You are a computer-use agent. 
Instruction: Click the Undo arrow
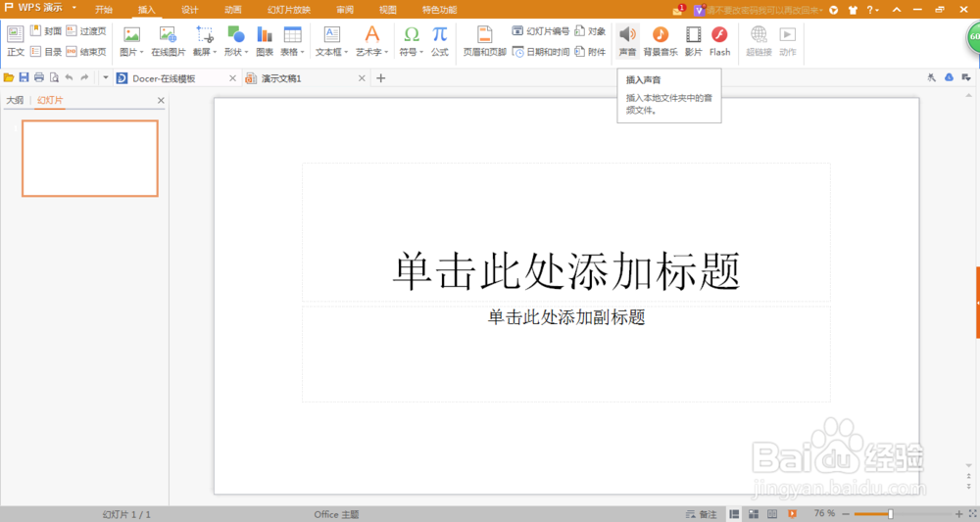coord(69,77)
